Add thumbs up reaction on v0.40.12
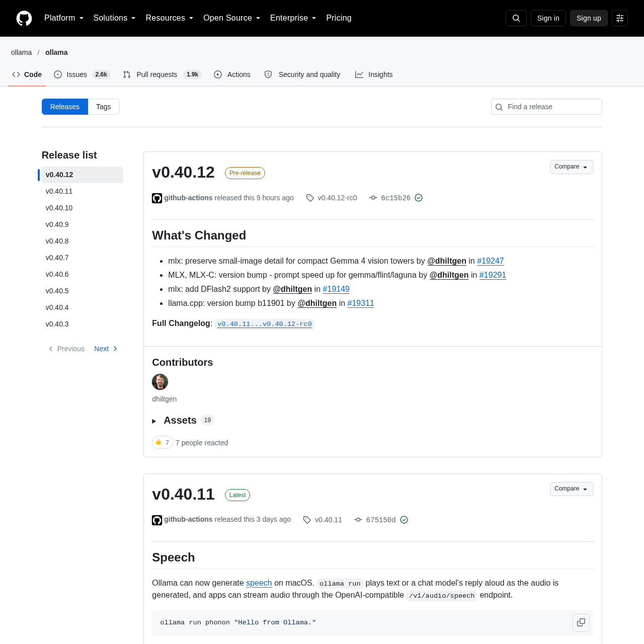This screenshot has width=644, height=644. pos(163,442)
